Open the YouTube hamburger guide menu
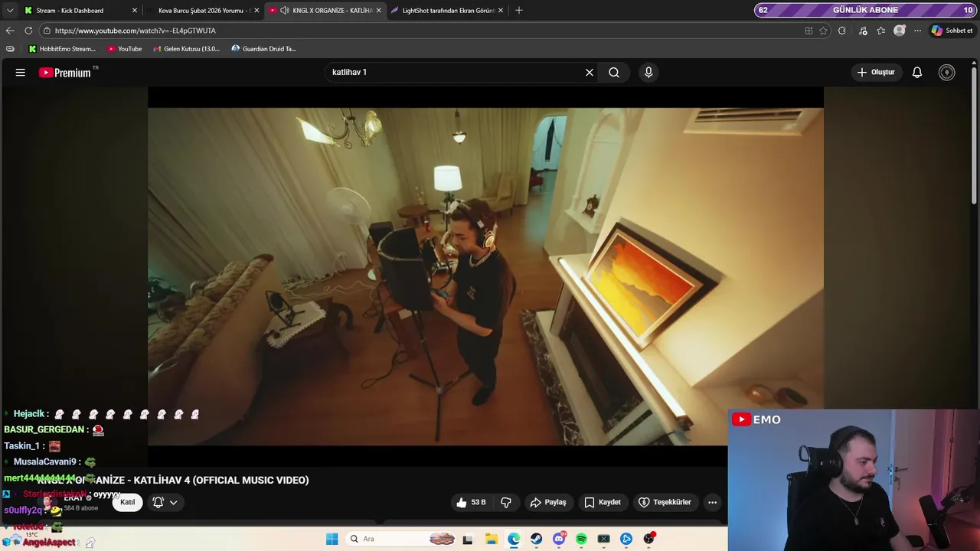 click(x=21, y=72)
